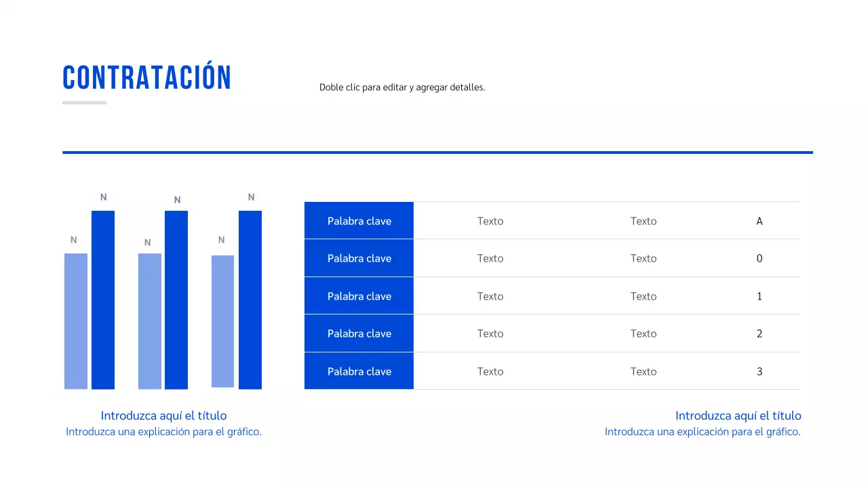Click the N label above the first dark bar

tap(104, 197)
